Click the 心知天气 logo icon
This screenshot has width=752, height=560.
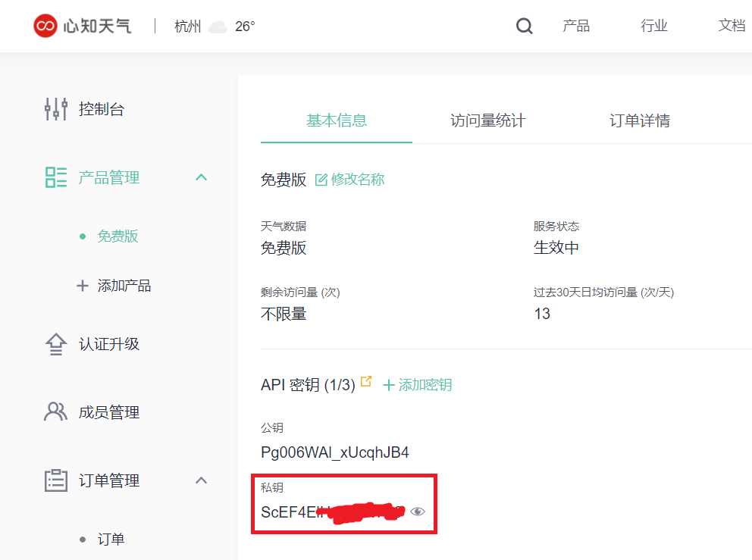click(45, 25)
